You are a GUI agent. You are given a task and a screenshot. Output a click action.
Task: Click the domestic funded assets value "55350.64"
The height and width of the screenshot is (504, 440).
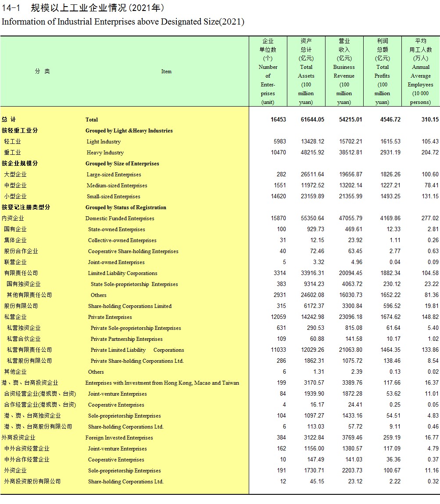[312, 218]
